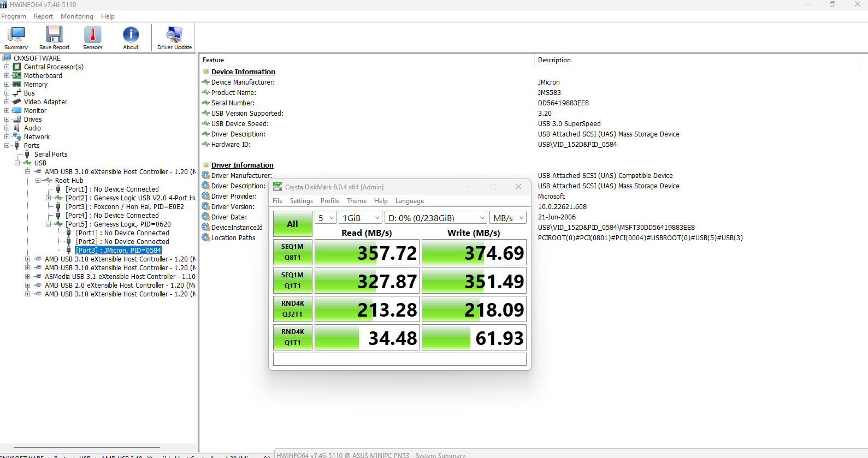Image resolution: width=868 pixels, height=458 pixels.
Task: Click the 357.72 sequential read result
Action: 367,252
